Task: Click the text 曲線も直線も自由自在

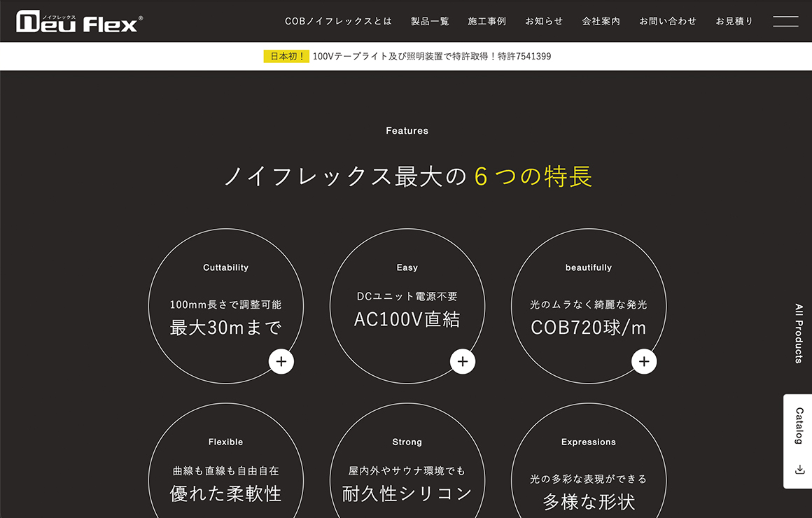Action: [x=226, y=471]
